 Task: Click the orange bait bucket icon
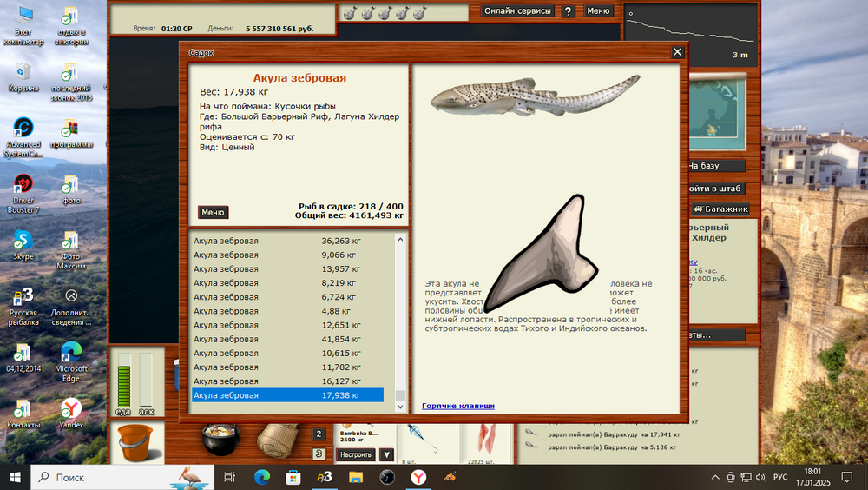point(134,440)
